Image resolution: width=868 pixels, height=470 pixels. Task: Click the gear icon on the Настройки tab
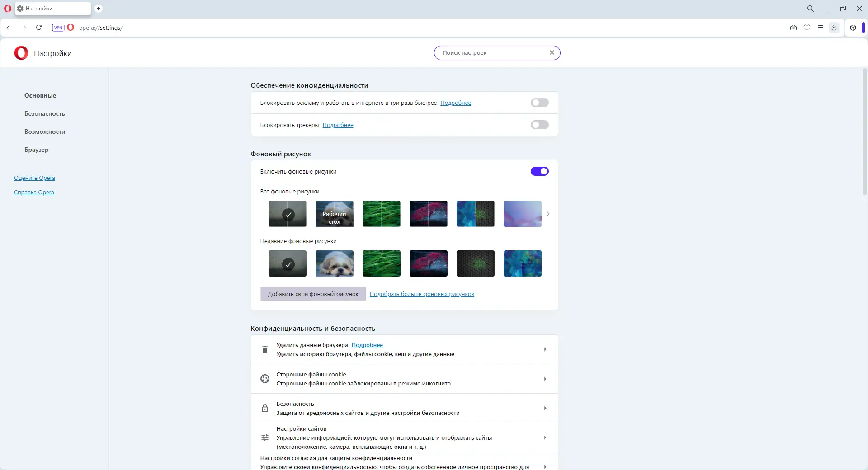pyautogui.click(x=20, y=9)
